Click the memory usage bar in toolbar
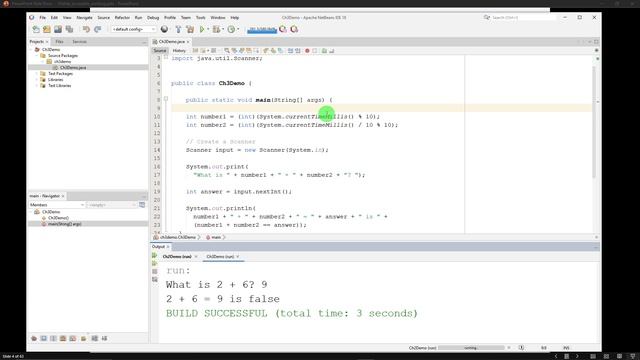640x360 pixels. [x=262, y=29]
